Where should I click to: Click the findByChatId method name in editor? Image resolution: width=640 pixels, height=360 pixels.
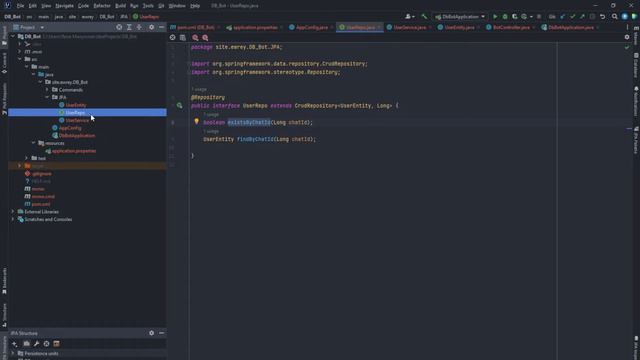pos(255,139)
